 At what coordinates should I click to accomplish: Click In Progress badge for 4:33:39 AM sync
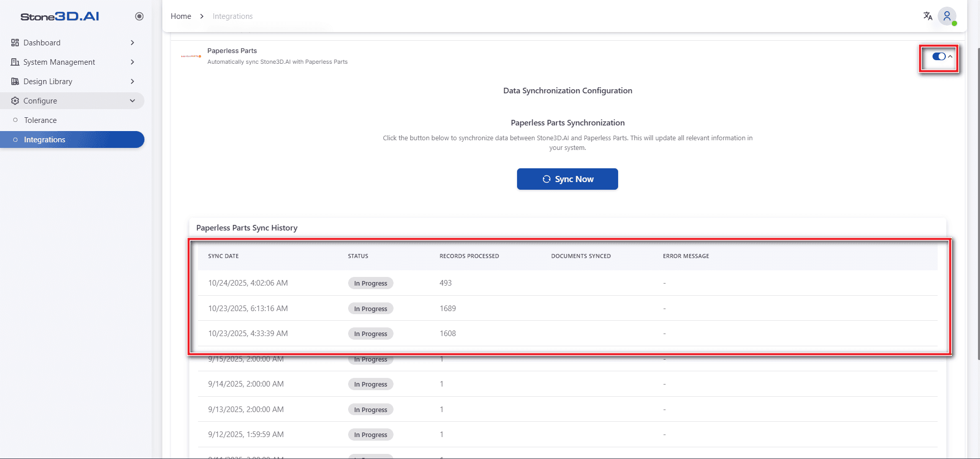[371, 334]
